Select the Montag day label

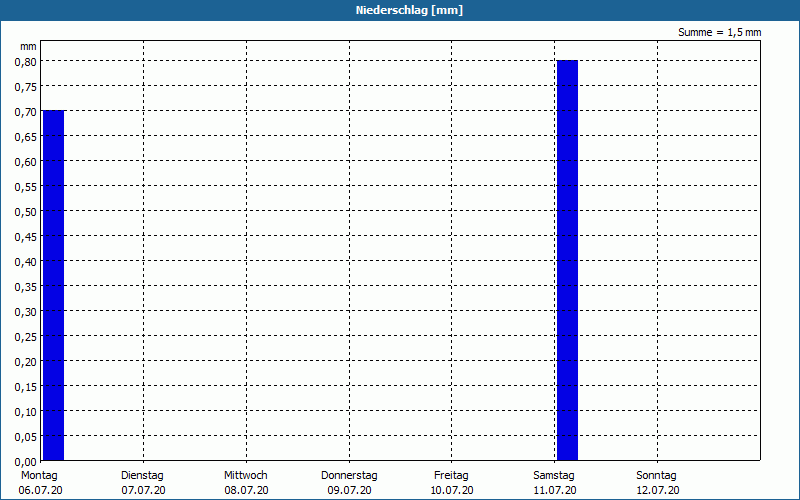[39, 475]
